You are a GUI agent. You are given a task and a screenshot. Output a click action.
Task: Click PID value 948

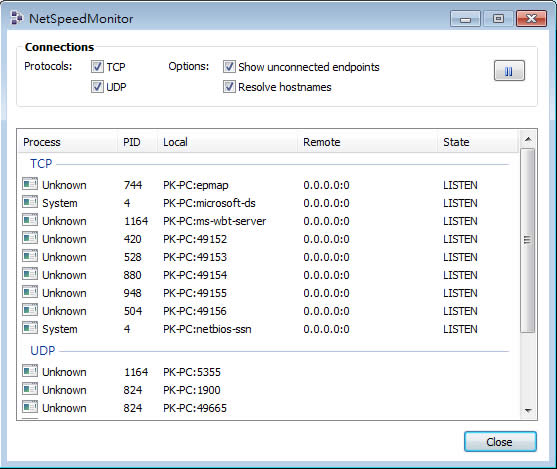(133, 293)
